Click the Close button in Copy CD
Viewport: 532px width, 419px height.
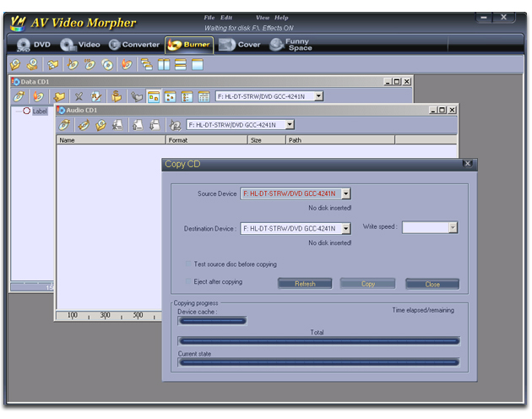[432, 284]
